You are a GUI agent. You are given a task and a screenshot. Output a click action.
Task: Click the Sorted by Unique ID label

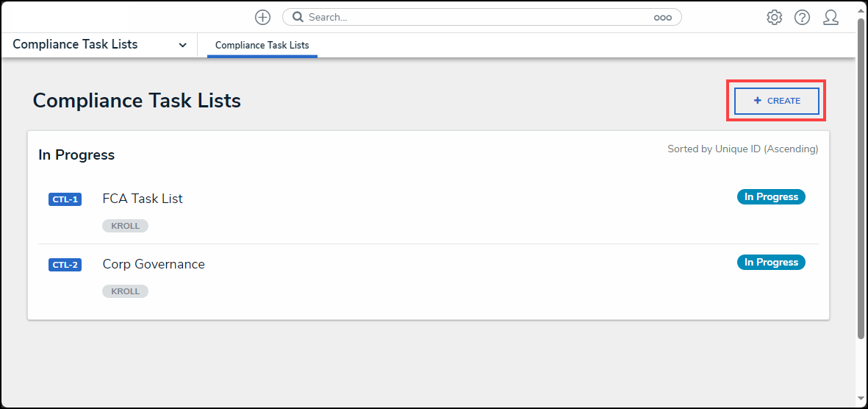(x=742, y=149)
